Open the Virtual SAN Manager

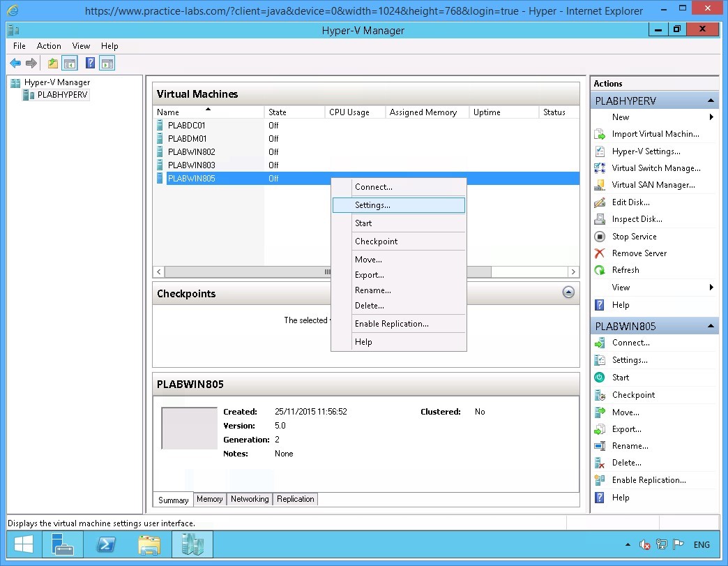point(654,184)
